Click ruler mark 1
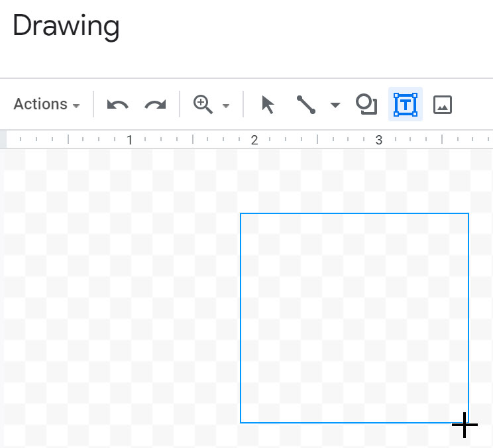This screenshot has width=493, height=448. pos(129,140)
